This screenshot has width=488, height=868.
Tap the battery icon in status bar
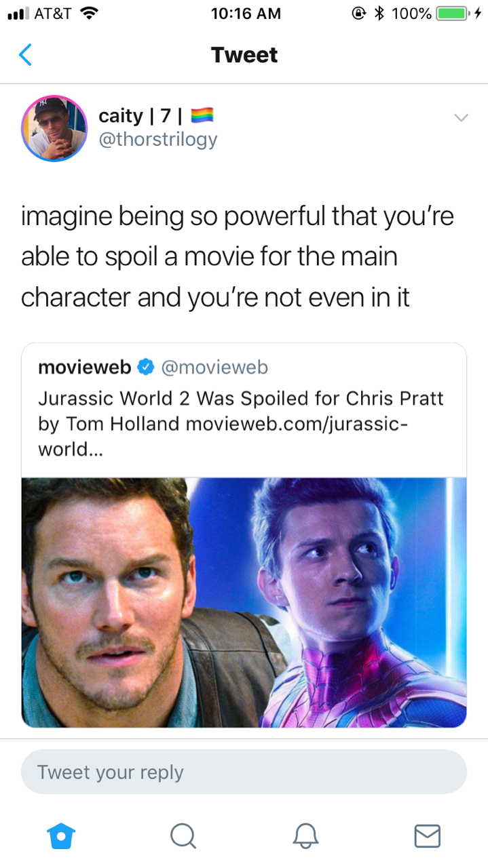(x=452, y=13)
